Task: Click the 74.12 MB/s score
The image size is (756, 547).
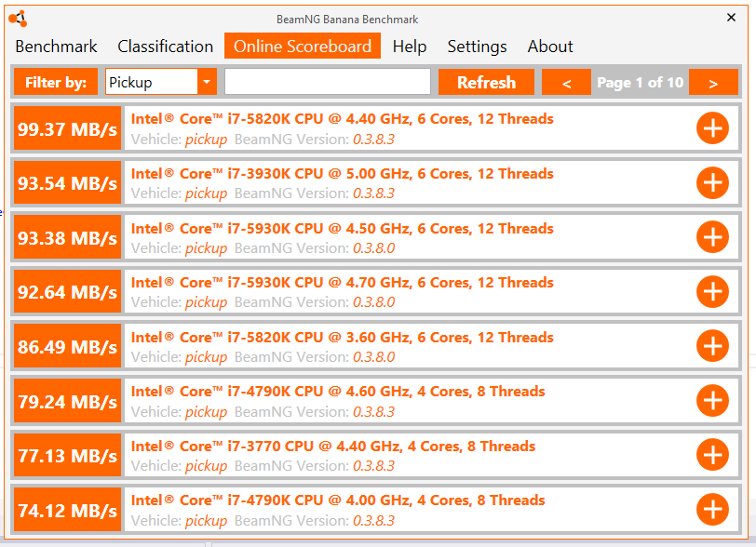Action: point(67,510)
